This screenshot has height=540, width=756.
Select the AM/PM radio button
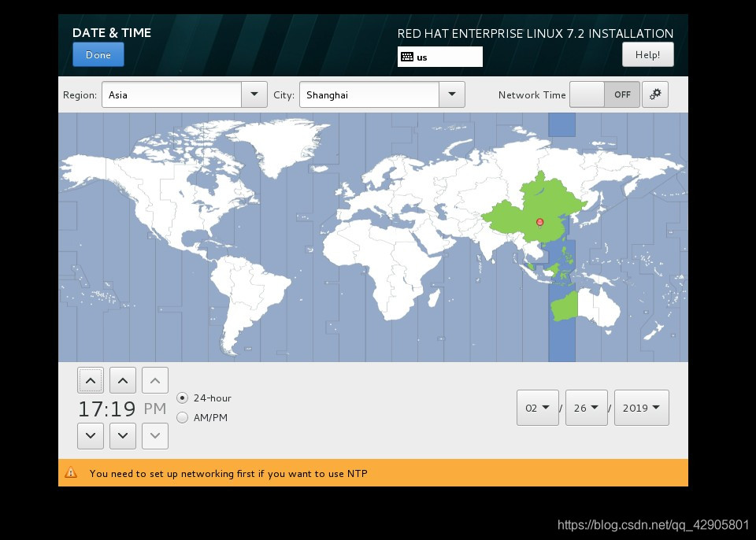(182, 417)
